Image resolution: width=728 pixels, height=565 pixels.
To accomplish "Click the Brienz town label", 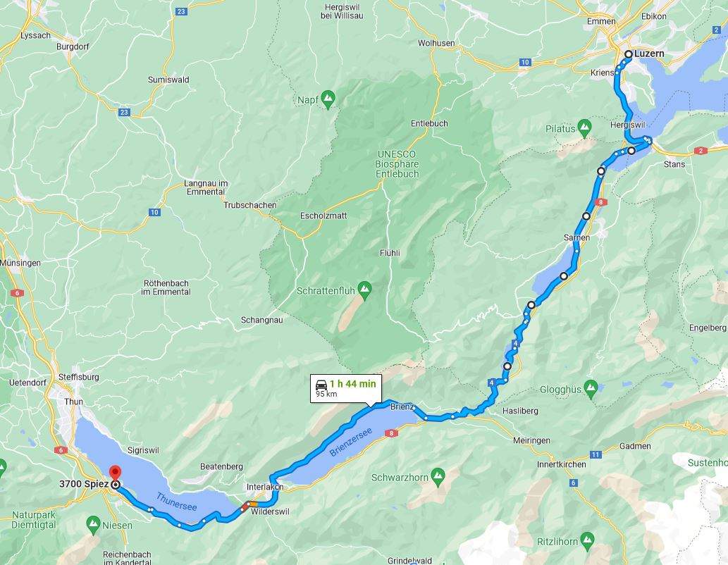I will point(402,406).
